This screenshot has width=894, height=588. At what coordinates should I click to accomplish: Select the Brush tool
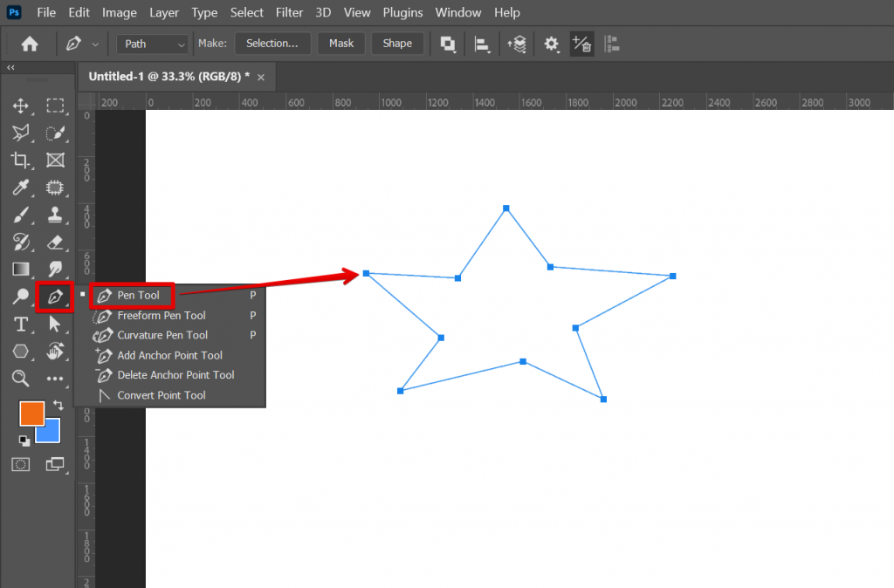(20, 215)
